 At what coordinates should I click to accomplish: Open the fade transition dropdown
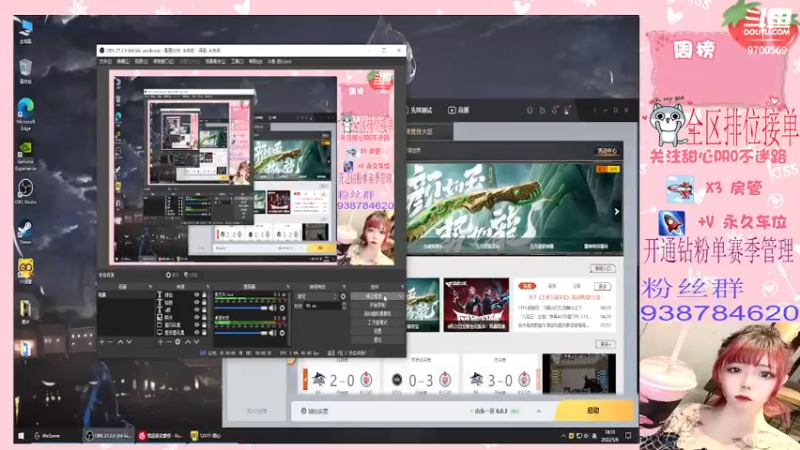click(317, 296)
